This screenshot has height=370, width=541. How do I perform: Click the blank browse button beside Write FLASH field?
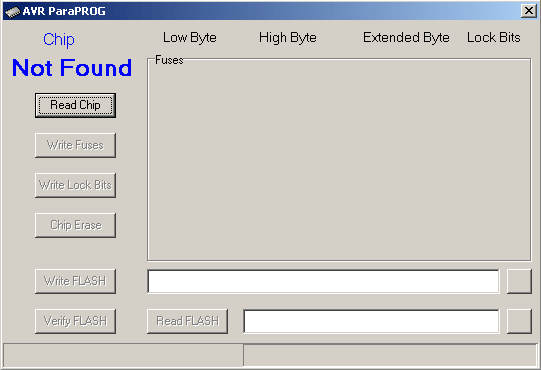[519, 282]
